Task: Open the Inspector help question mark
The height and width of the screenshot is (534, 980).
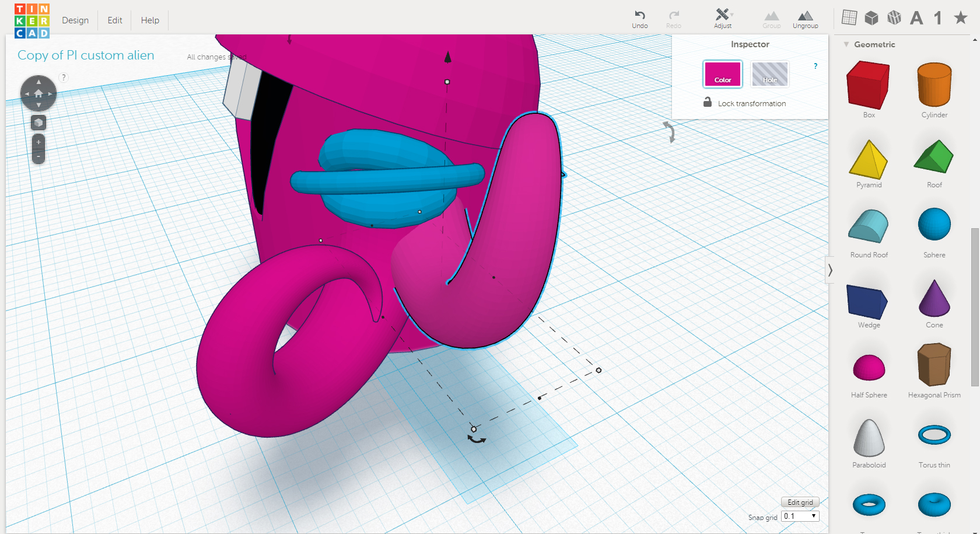Action: pyautogui.click(x=815, y=66)
